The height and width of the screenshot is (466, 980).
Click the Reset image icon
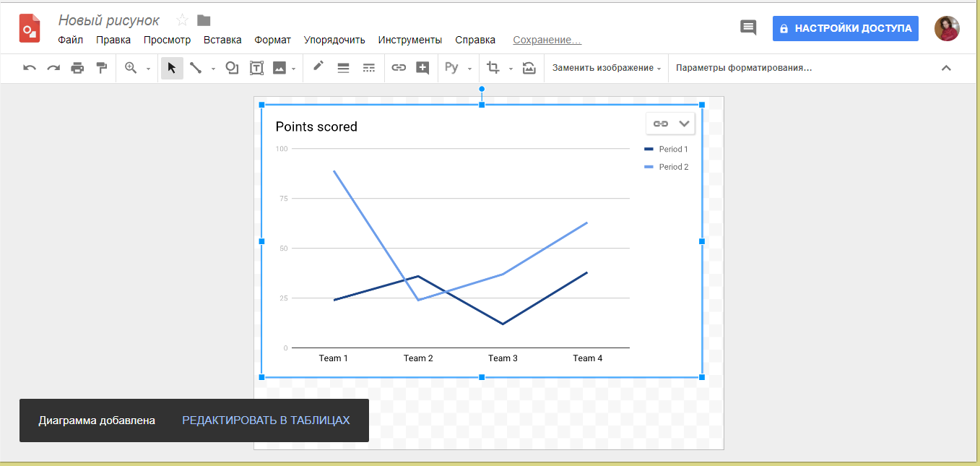tap(529, 68)
